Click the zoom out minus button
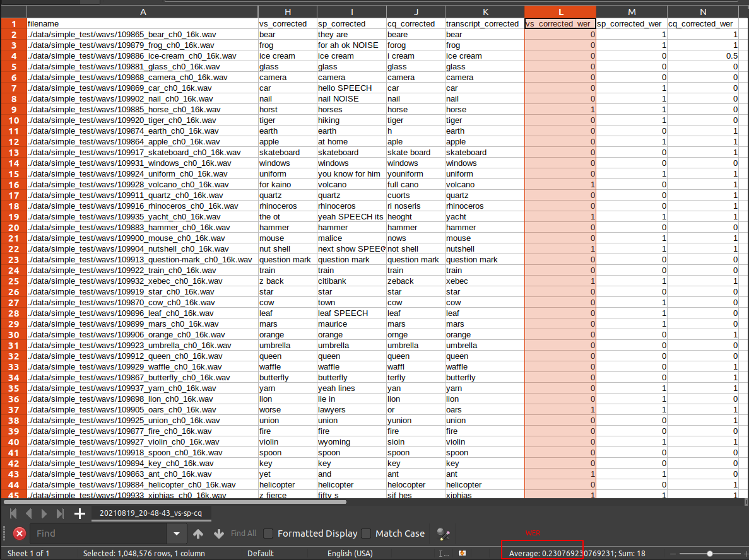The width and height of the screenshot is (749, 560). coord(673,554)
